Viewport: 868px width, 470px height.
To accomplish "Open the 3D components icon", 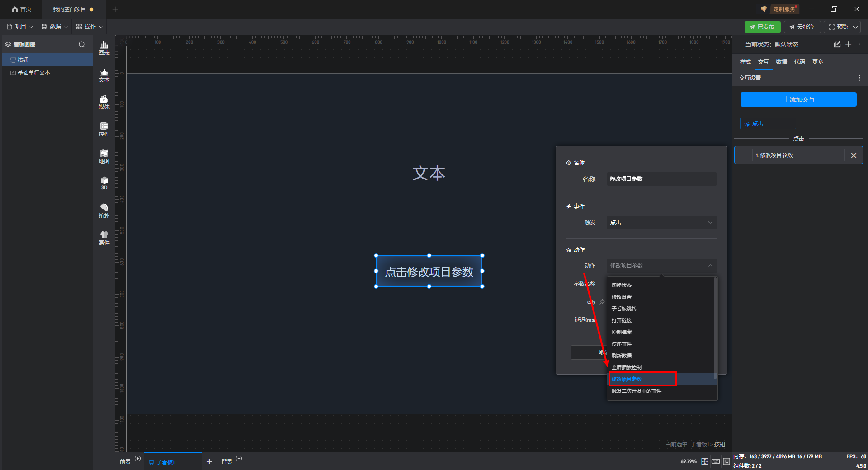I will [104, 183].
